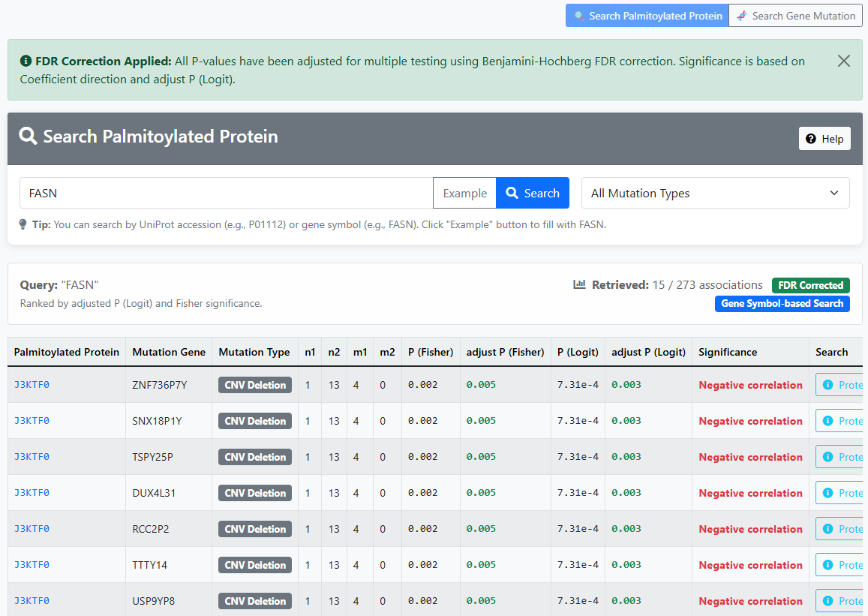The height and width of the screenshot is (616, 868).
Task: Click the bar chart icon beside Retrieved
Action: [x=579, y=284]
